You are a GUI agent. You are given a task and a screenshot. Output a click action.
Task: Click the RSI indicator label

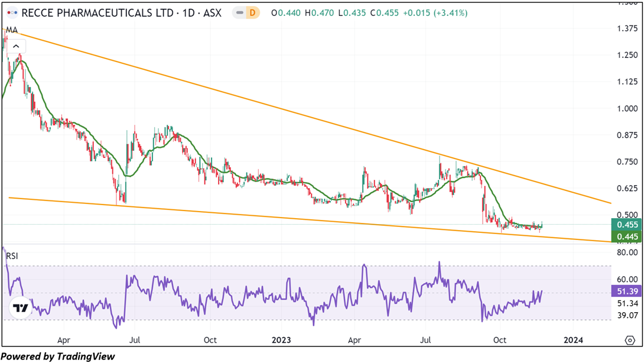coord(12,256)
